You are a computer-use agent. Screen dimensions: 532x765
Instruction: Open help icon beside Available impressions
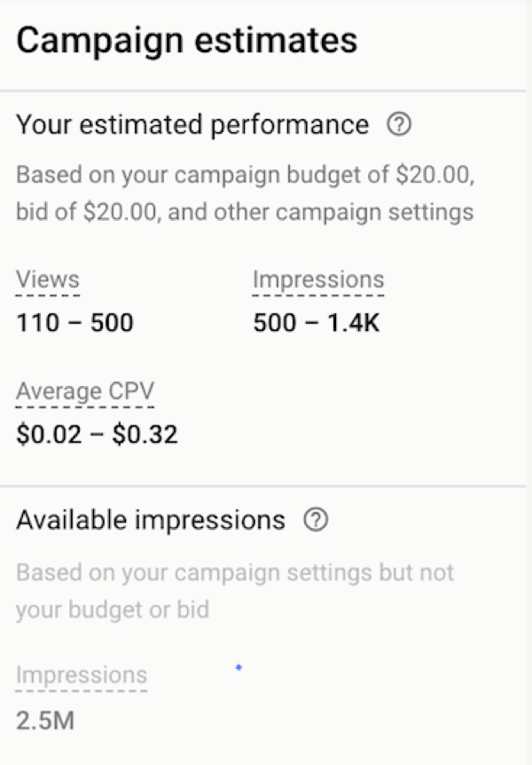point(316,519)
